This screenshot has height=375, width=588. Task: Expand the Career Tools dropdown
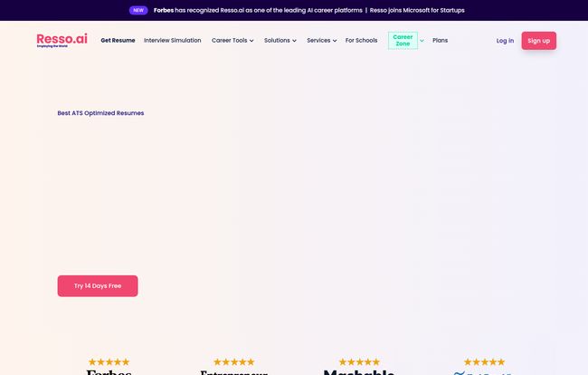232,41
